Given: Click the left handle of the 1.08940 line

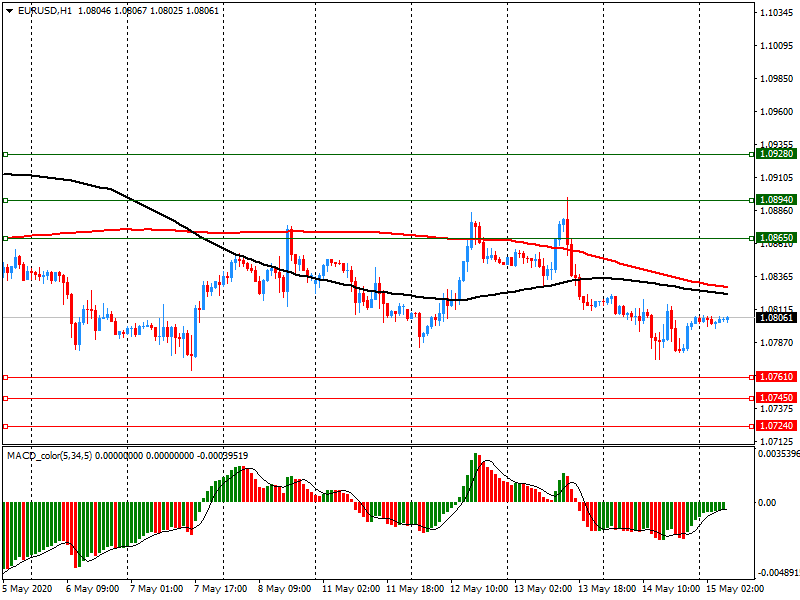Looking at the screenshot, I should [5, 200].
